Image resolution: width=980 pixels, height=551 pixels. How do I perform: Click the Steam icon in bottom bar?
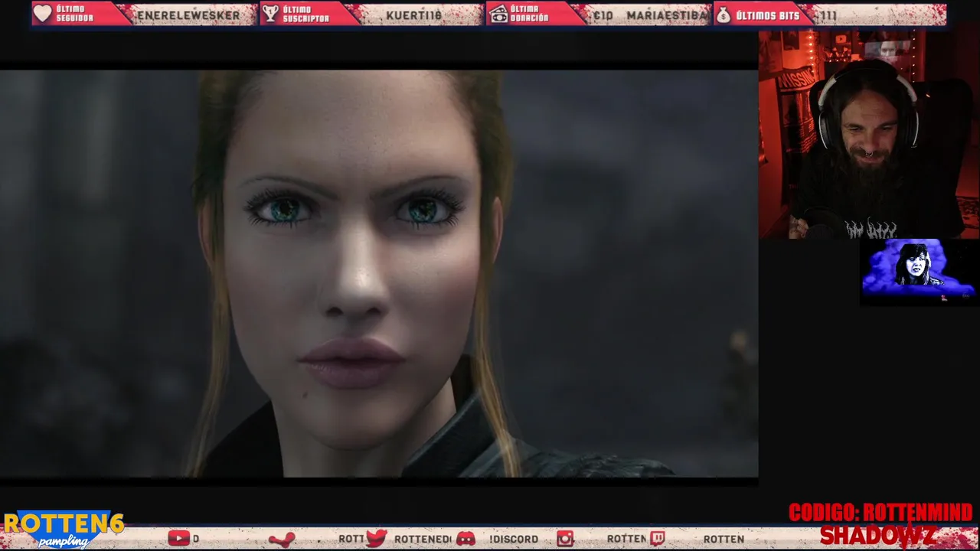pos(282,539)
